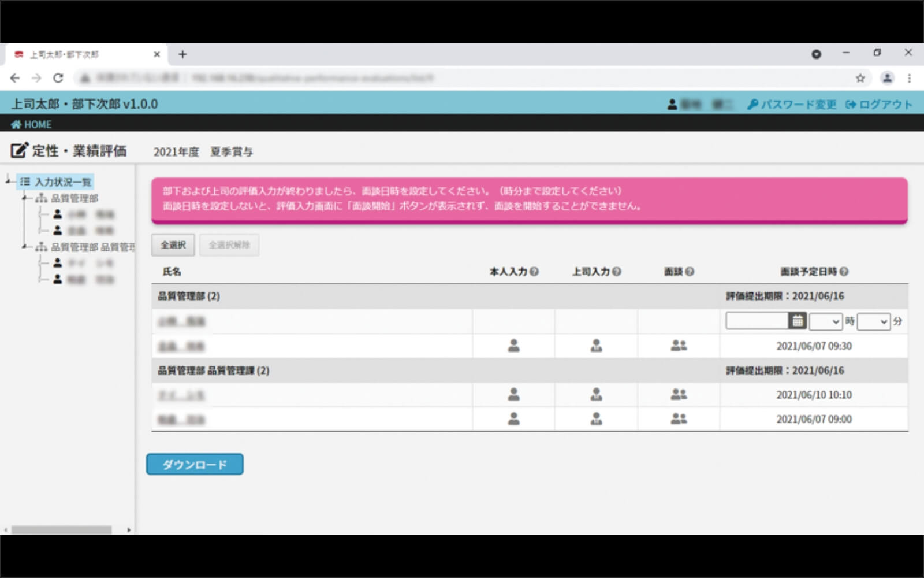Viewport: 924px width, 578px height.
Task: Collapse the root tree expander beside 入力状況一覧
Action: point(8,181)
